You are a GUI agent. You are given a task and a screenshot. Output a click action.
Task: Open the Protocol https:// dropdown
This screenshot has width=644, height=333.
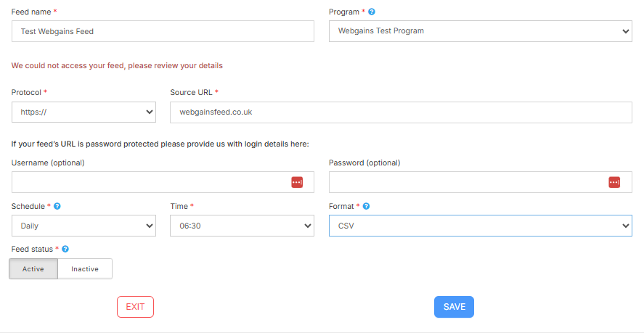(83, 112)
